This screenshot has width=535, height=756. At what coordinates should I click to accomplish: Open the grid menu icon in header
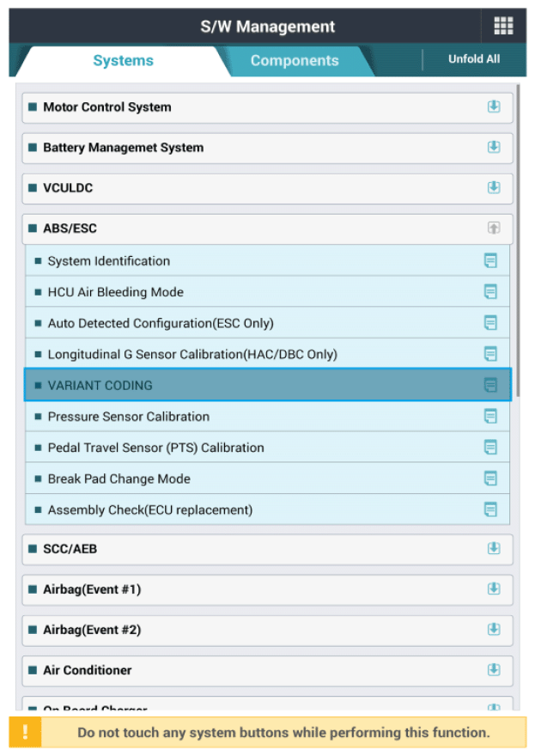click(x=503, y=26)
